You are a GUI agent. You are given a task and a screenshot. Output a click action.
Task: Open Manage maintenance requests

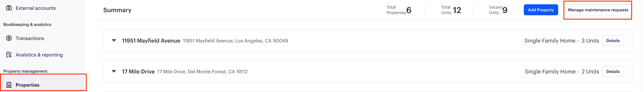coord(598,10)
